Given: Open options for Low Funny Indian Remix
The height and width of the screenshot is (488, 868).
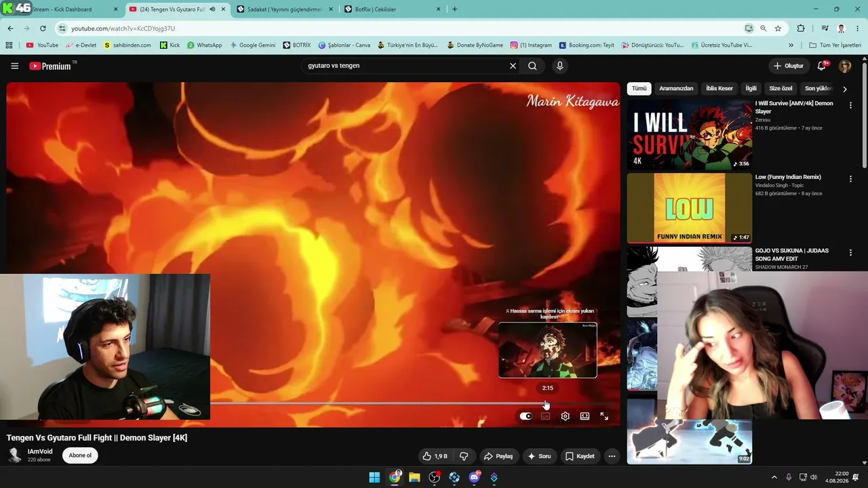Looking at the screenshot, I should [x=850, y=179].
